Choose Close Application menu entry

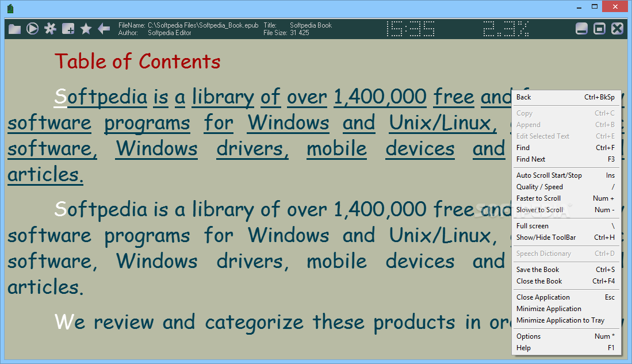tap(565, 297)
